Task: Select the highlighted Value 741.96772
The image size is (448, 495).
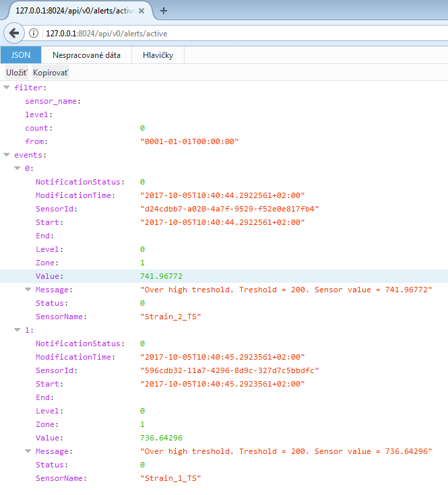Action: coord(161,276)
